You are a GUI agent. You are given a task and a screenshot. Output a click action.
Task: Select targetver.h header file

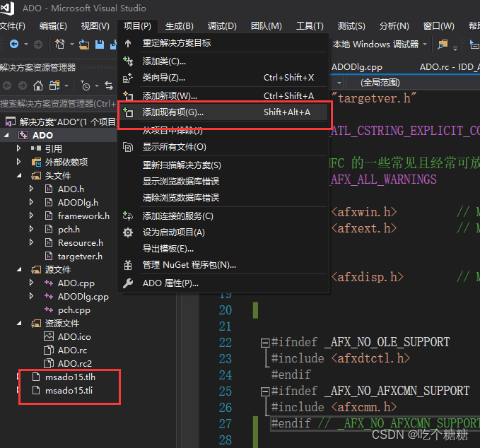[x=80, y=256]
